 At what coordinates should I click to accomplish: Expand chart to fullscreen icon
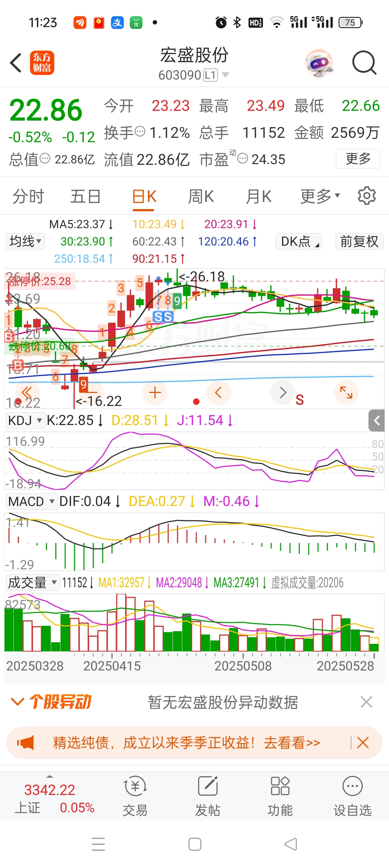pyautogui.click(x=346, y=392)
